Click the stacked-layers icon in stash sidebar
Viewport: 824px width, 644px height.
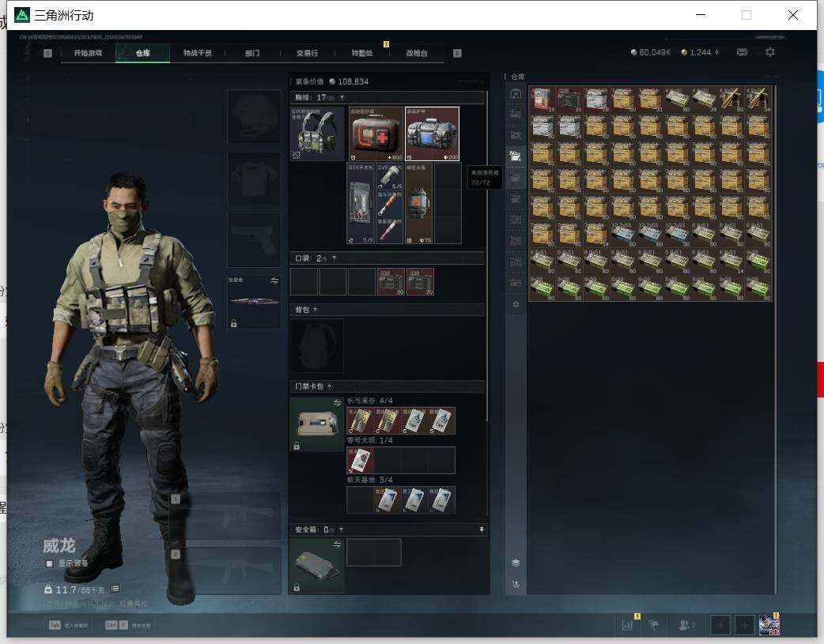[x=516, y=563]
